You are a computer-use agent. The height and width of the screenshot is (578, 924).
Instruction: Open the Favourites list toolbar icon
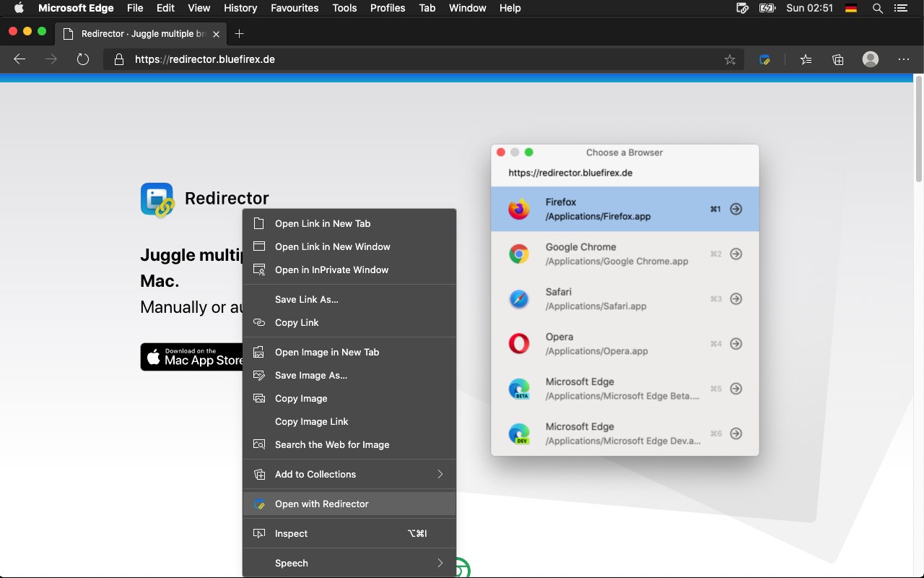[x=806, y=60]
